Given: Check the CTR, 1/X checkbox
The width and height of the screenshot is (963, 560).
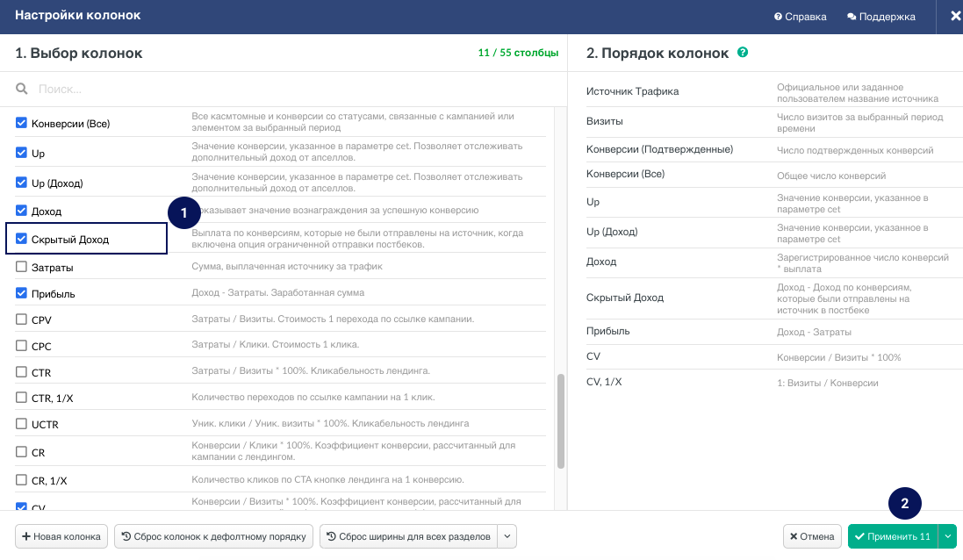Looking at the screenshot, I should [x=21, y=398].
